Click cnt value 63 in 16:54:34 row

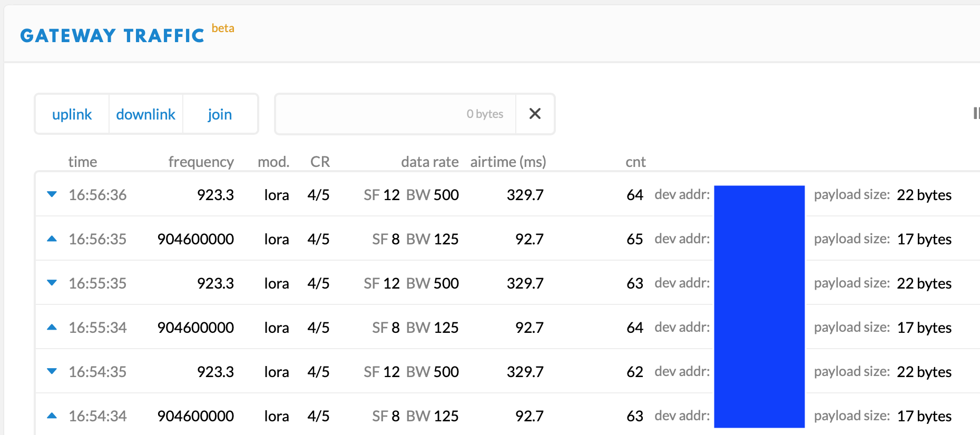(x=635, y=416)
